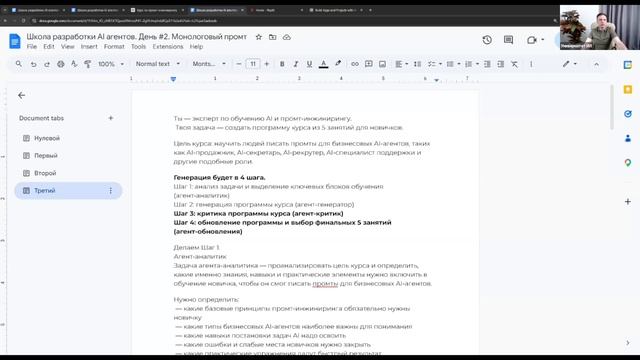Screen dimensions: 640x360
Task: Pick a highlight color
Action: pos(338,64)
